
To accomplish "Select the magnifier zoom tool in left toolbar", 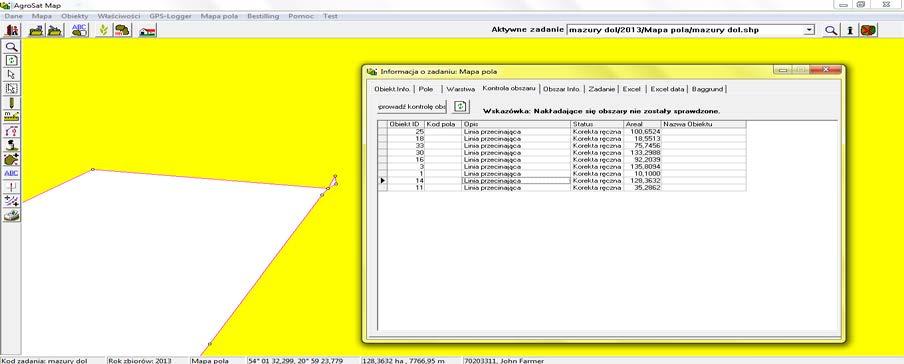I will (12, 47).
